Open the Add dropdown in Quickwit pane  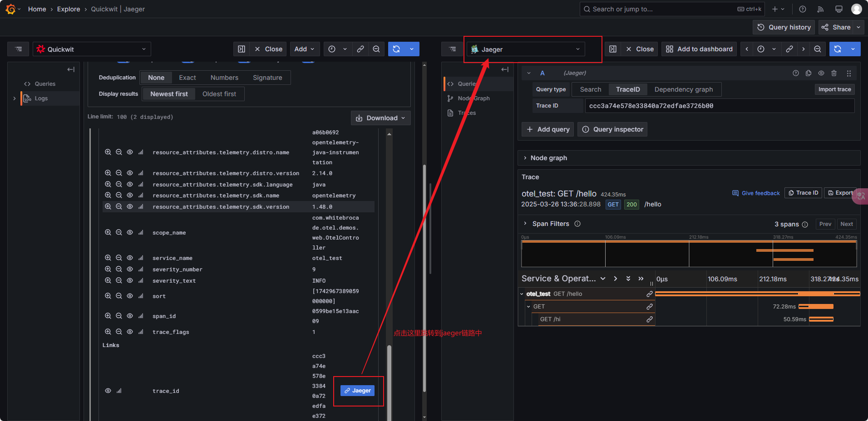pyautogui.click(x=304, y=49)
